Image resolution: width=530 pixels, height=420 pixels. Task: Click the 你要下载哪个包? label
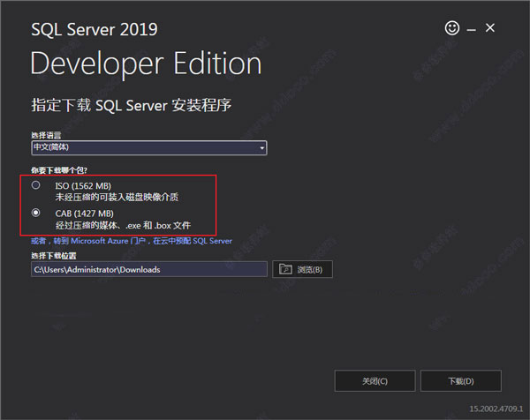pos(59,170)
